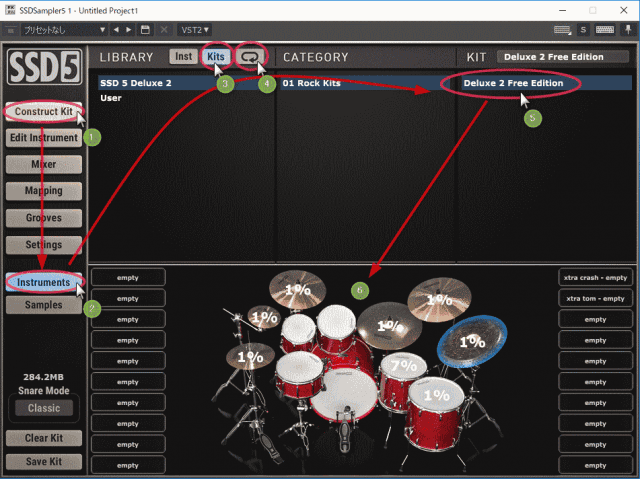640x479 pixels.
Task: Click the Save Kit button
Action: (x=44, y=461)
